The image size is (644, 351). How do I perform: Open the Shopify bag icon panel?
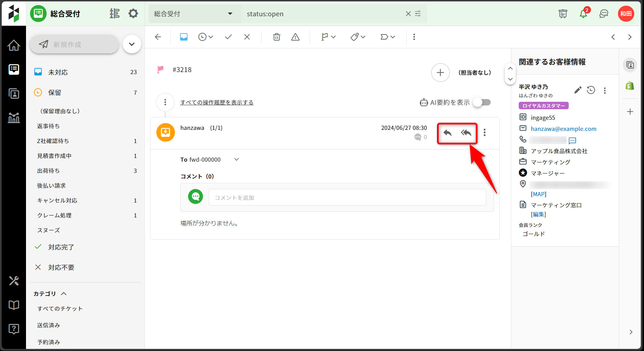pyautogui.click(x=630, y=86)
